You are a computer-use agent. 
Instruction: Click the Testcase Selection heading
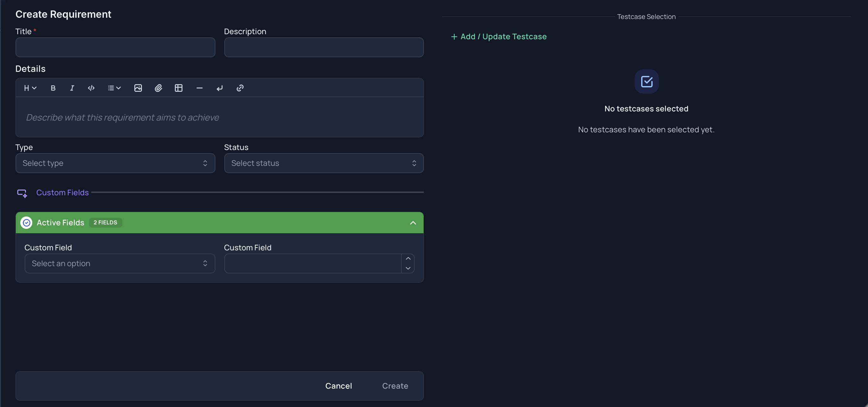[646, 16]
